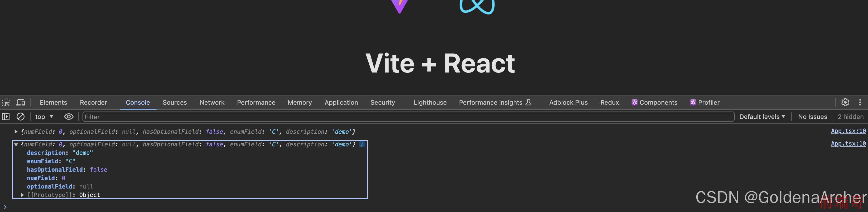Click the 2 hidden messages label
Image resolution: width=868 pixels, height=212 pixels.
[x=851, y=117]
